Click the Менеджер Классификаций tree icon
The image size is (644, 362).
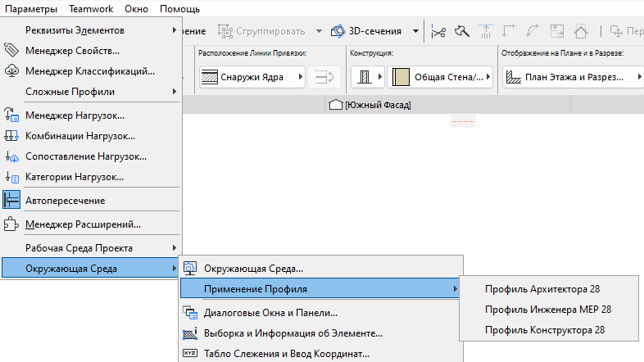(11, 70)
